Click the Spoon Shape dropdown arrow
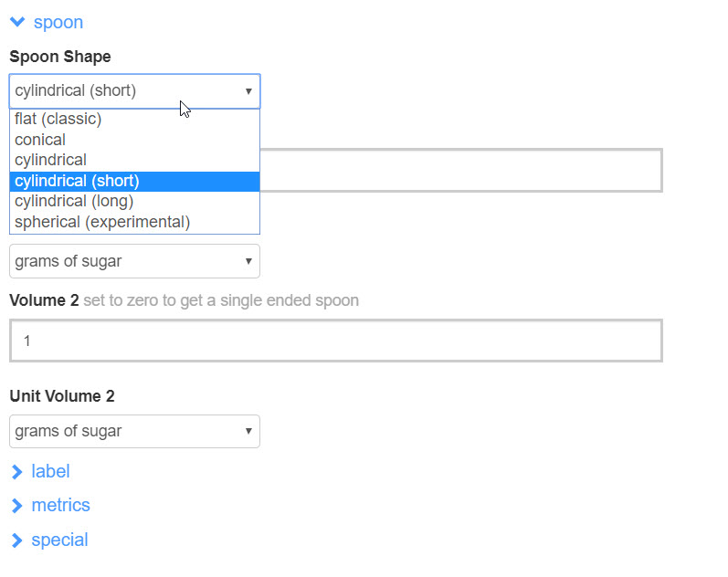Viewport: 728px width, 577px height. [x=248, y=91]
